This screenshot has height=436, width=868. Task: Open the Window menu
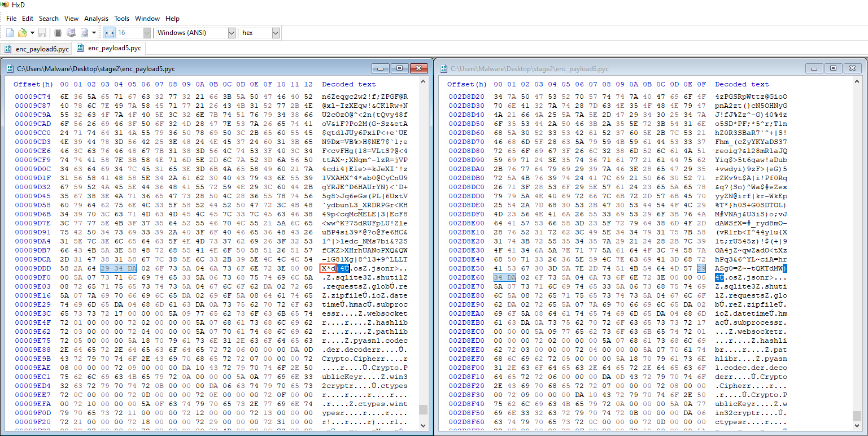[147, 19]
